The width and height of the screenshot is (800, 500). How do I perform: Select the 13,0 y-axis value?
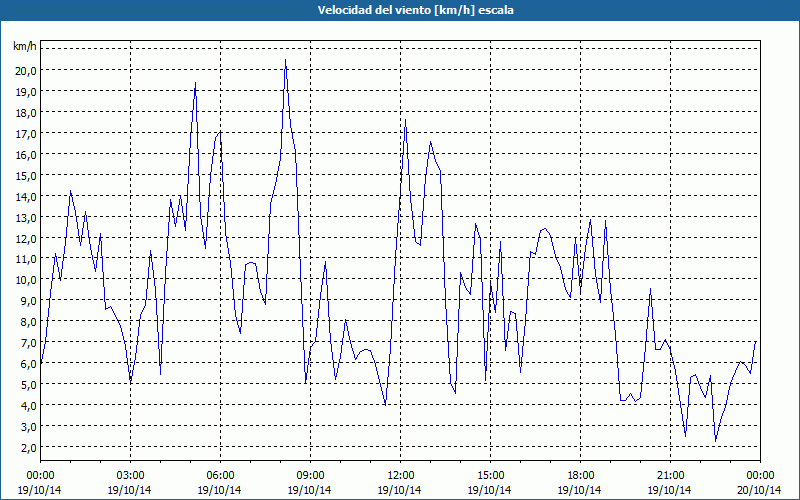click(26, 217)
